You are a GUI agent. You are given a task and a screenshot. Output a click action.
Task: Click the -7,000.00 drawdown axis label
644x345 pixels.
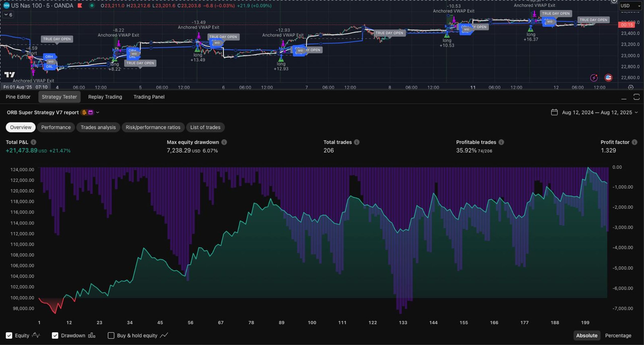(623, 309)
